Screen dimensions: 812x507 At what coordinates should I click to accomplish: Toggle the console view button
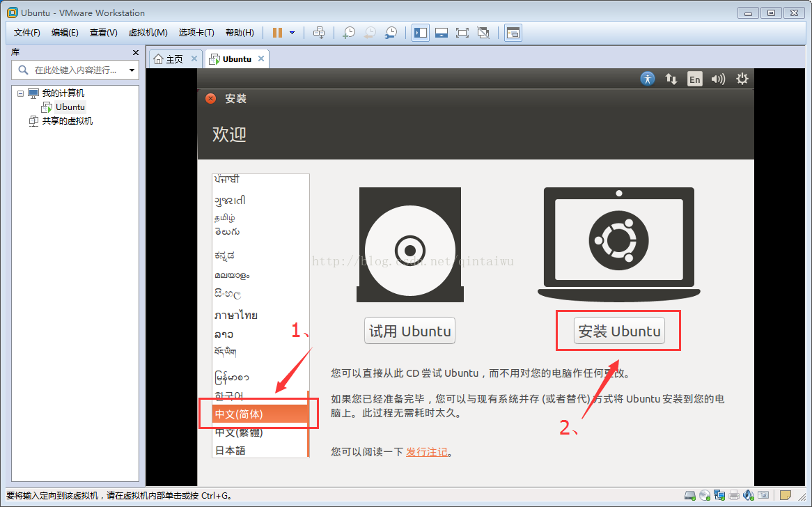[x=513, y=33]
